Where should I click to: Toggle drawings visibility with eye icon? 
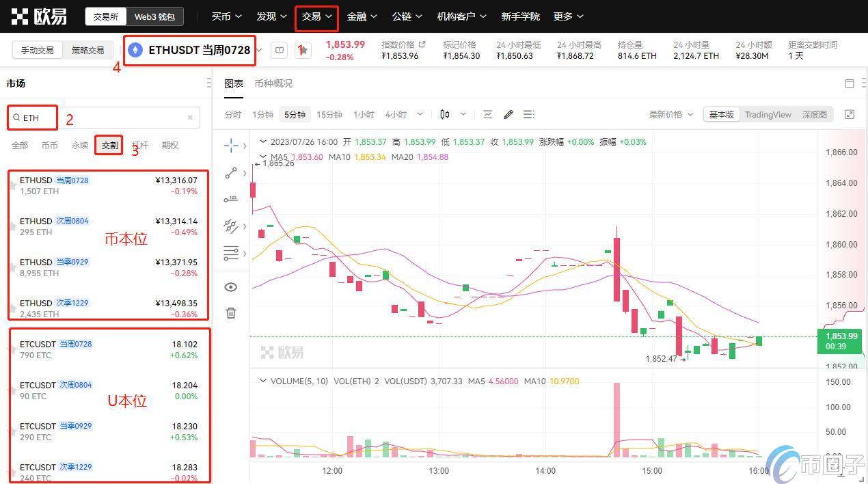click(x=230, y=286)
